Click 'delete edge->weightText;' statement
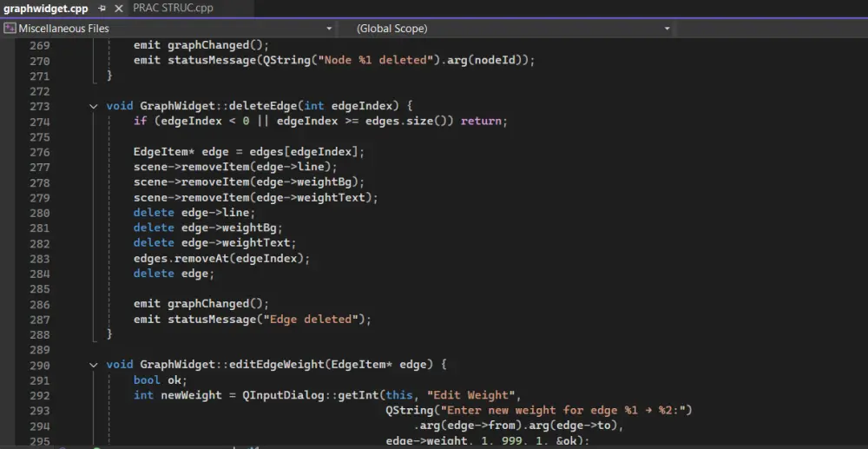 coord(214,243)
